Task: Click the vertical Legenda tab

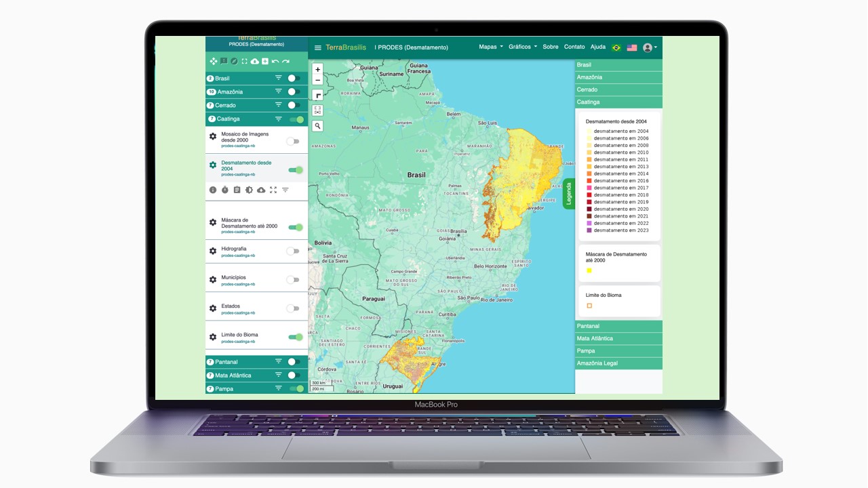Action: 569,194
